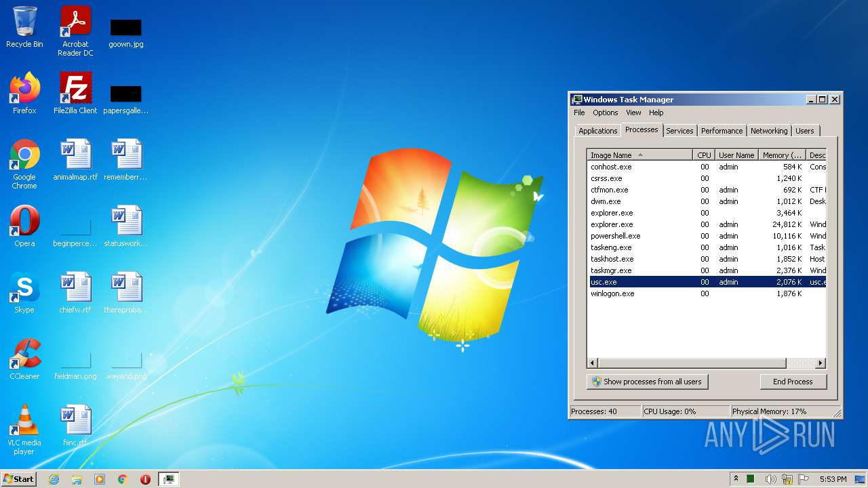
Task: Select the conhost.exe process row
Action: pyautogui.click(x=707, y=167)
